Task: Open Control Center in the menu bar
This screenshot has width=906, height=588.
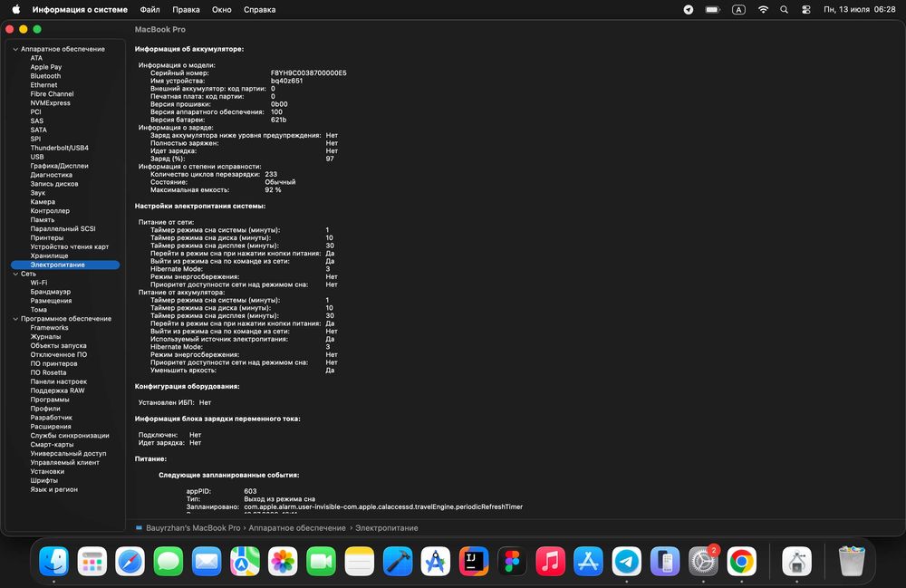Action: [806, 9]
